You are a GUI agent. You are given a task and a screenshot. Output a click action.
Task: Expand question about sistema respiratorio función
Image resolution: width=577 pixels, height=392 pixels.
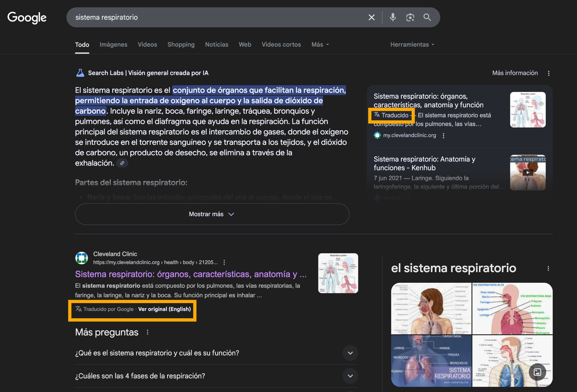pyautogui.click(x=350, y=353)
